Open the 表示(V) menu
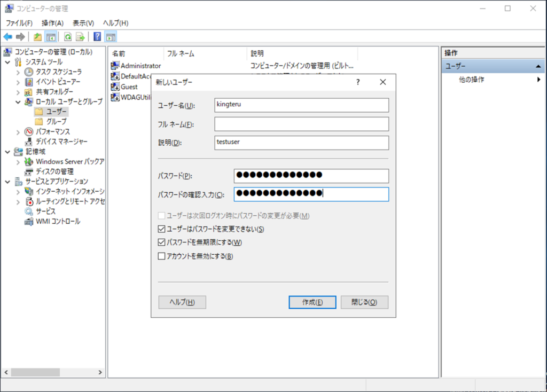 [83, 23]
